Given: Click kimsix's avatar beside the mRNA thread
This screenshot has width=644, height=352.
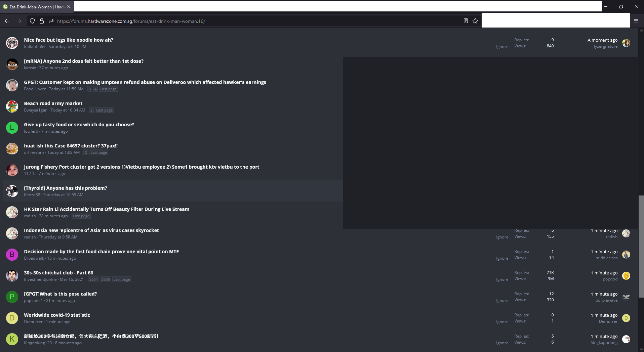Looking at the screenshot, I should (12, 64).
